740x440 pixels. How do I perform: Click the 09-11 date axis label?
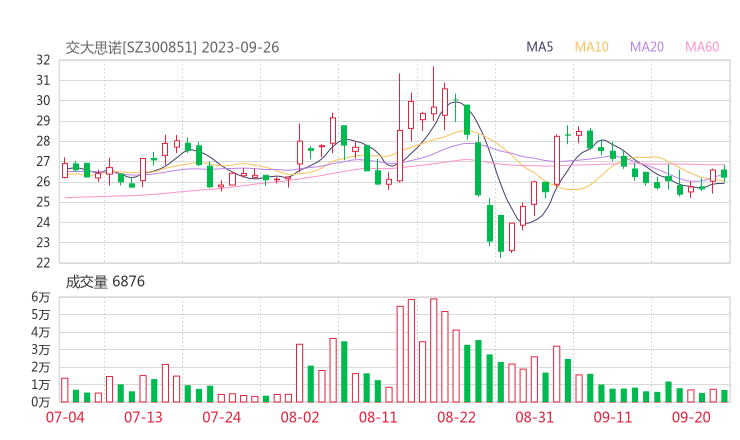pyautogui.click(x=613, y=417)
